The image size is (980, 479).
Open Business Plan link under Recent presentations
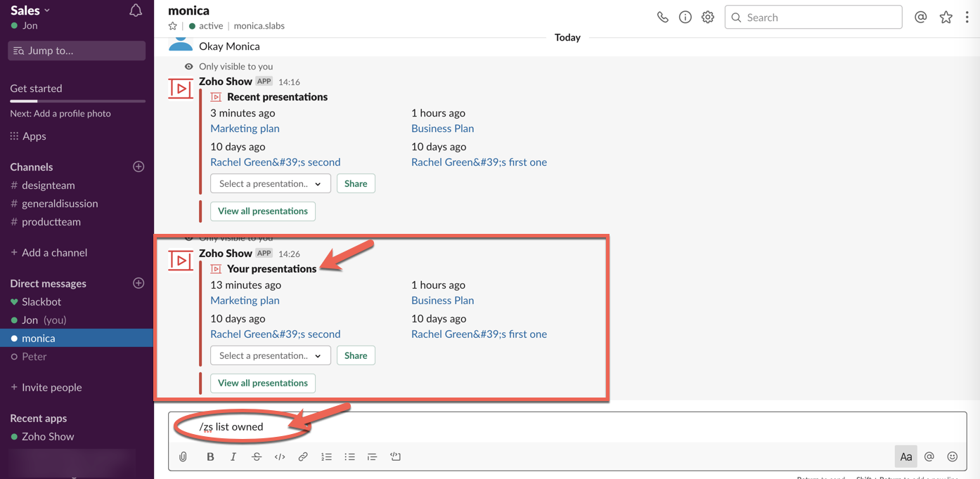[442, 129]
